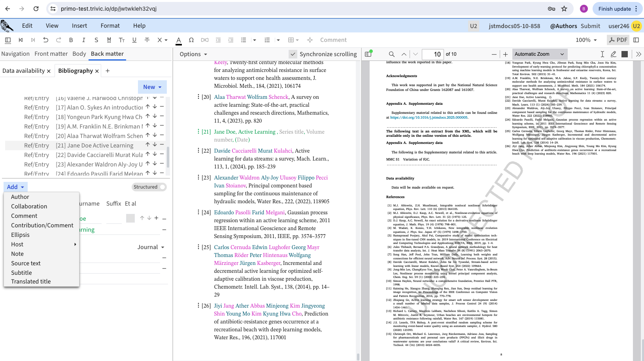The width and height of the screenshot is (644, 361).
Task: Switch the Structured toggle
Action: tap(161, 187)
